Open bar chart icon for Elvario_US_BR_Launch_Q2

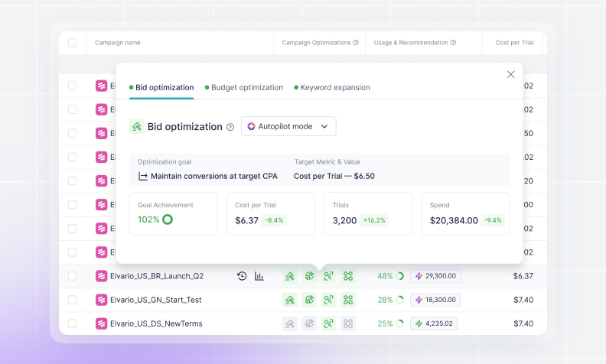click(259, 276)
